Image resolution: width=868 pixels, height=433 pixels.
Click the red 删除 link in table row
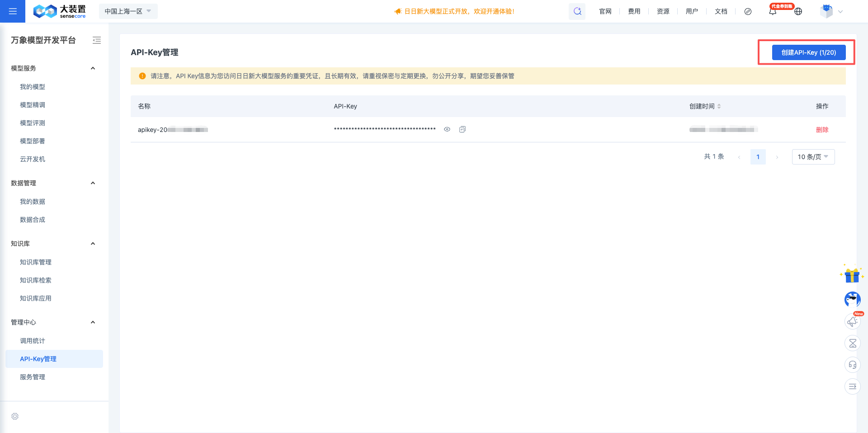[x=822, y=130]
